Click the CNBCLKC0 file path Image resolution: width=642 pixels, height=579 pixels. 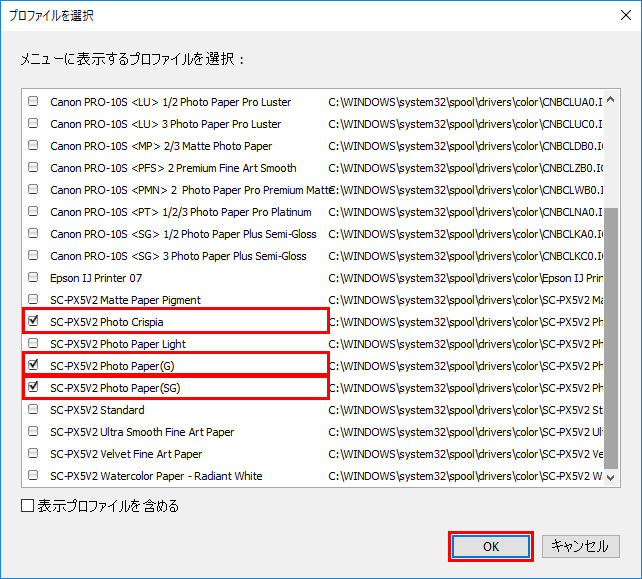pos(465,256)
